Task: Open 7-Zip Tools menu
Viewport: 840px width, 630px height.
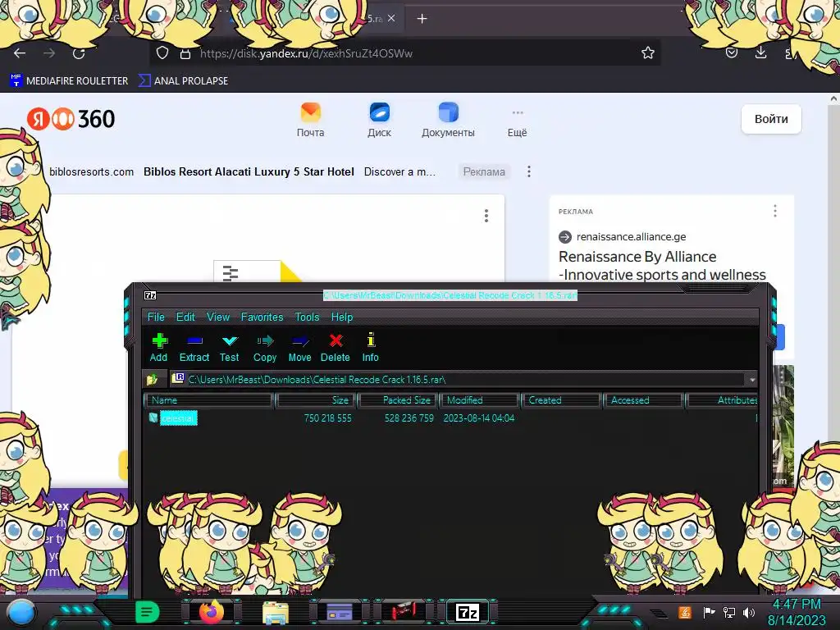Action: 307,317
